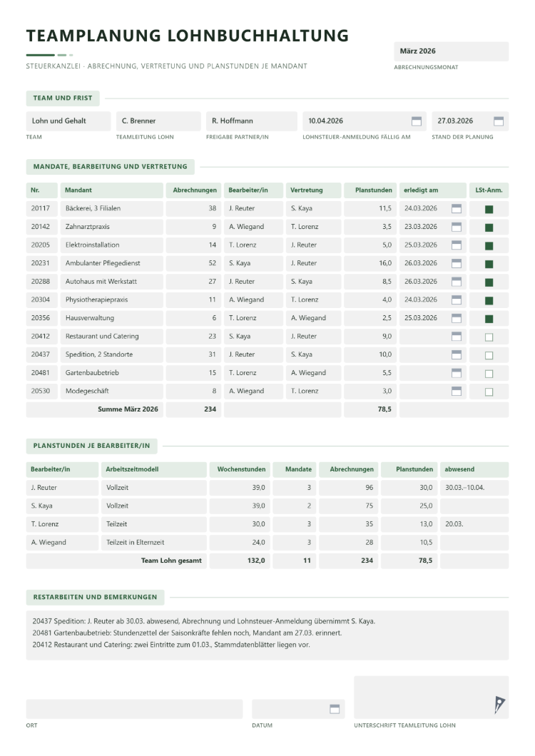Open date picker in Physiotherapiepraxis row

[x=457, y=300]
